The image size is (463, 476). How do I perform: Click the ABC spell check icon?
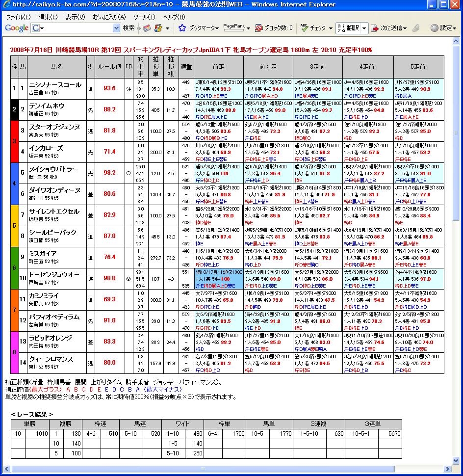click(304, 28)
